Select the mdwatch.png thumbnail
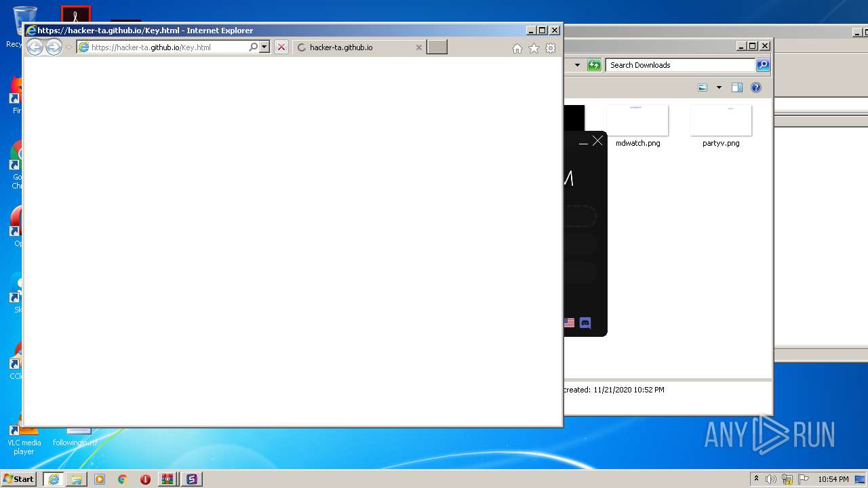Viewport: 868px width, 488px height. click(637, 121)
